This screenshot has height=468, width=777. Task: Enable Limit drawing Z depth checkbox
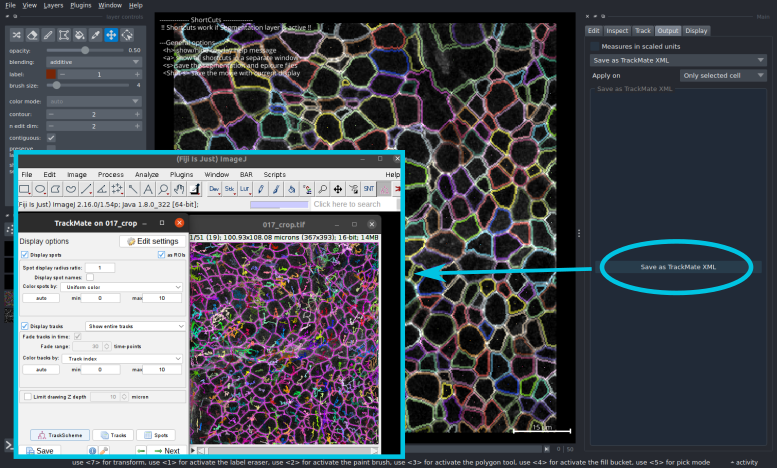[x=27, y=397]
